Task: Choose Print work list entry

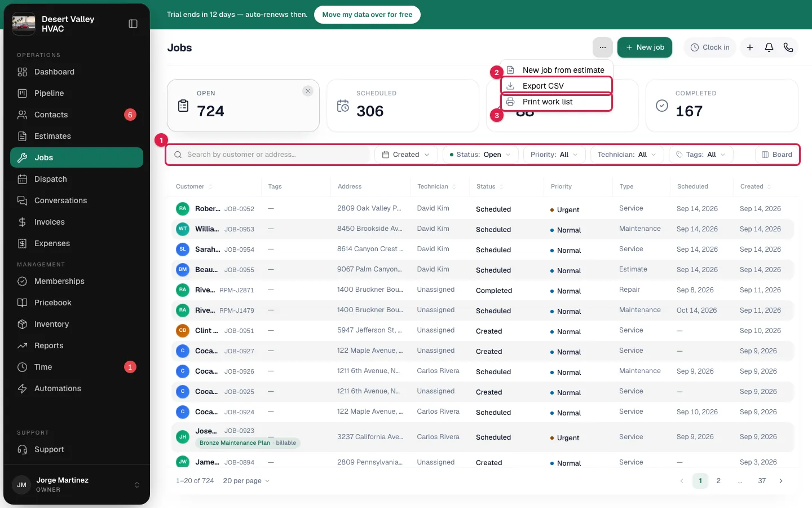Action: click(557, 102)
